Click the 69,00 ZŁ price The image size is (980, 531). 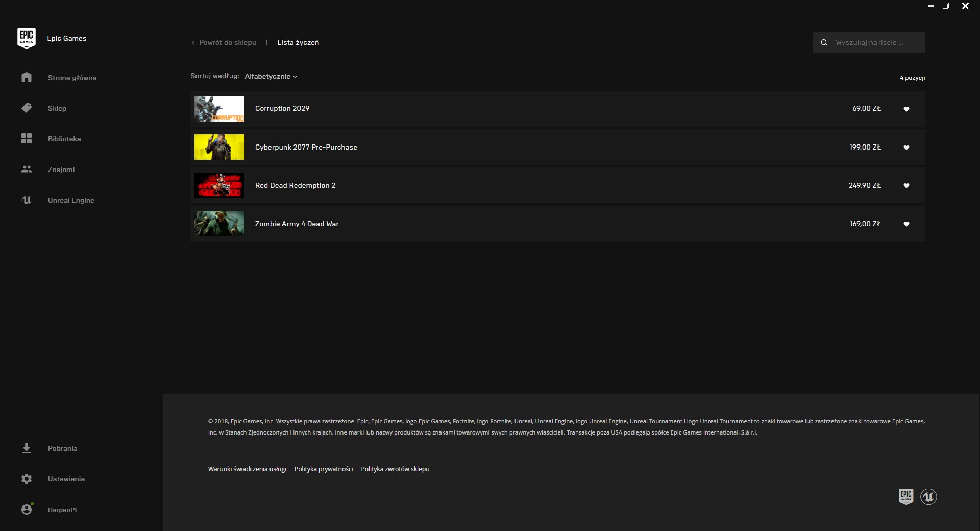point(867,108)
